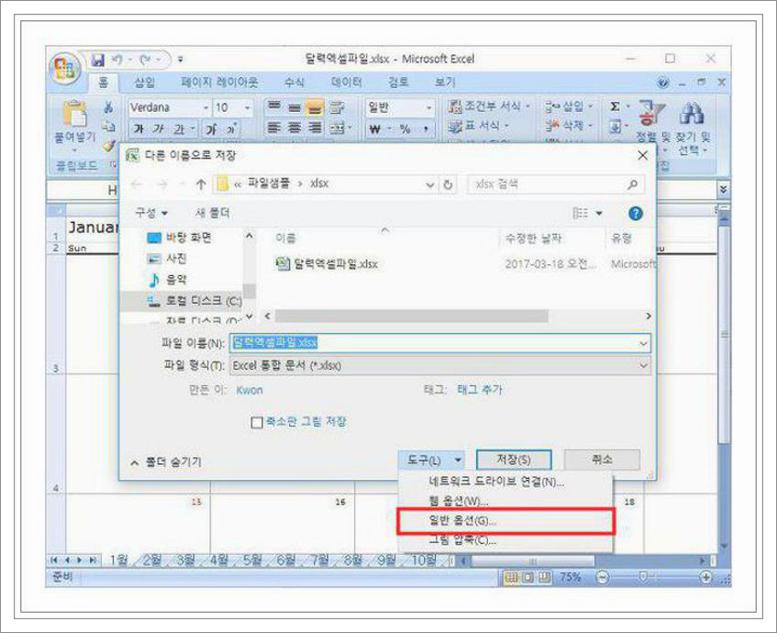Expand the file name dropdown arrow
777x633 pixels.
(x=643, y=343)
